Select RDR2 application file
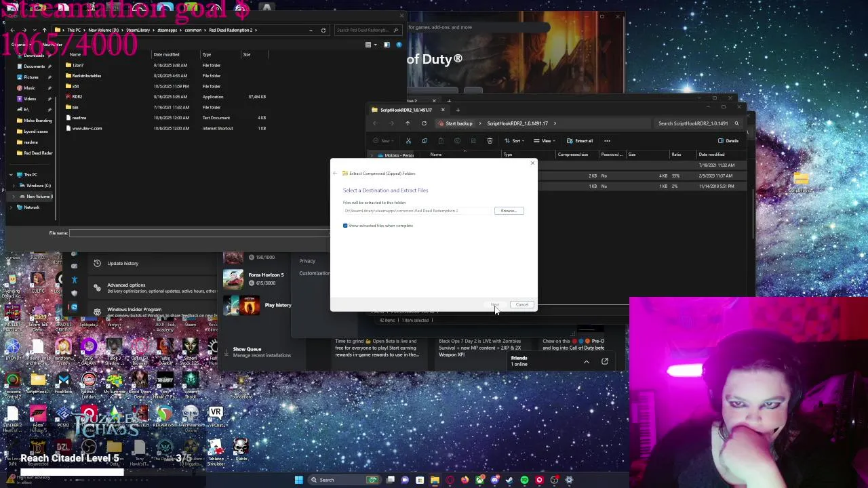This screenshot has width=868, height=488. [x=77, y=97]
